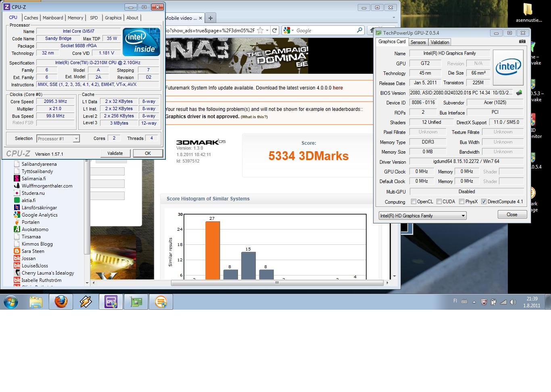Open the Salimania.fi bookmark
Image resolution: width=551 pixels, height=392 pixels.
click(33, 179)
